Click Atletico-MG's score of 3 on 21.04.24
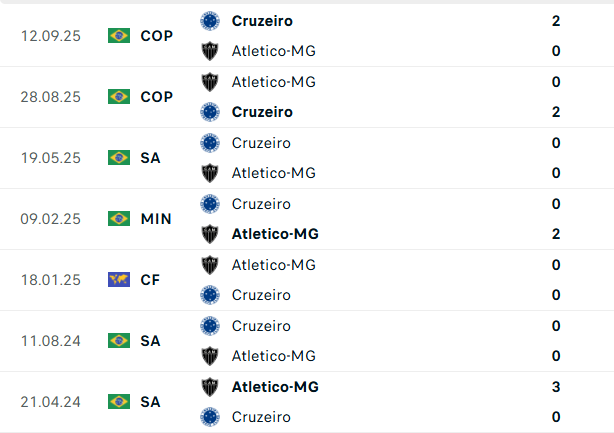614x433 pixels. pyautogui.click(x=556, y=387)
